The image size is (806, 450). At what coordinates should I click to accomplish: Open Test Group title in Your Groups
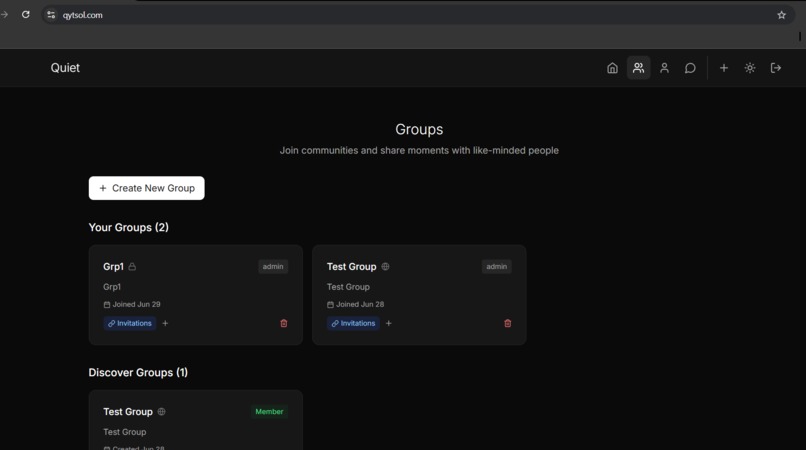(x=352, y=266)
